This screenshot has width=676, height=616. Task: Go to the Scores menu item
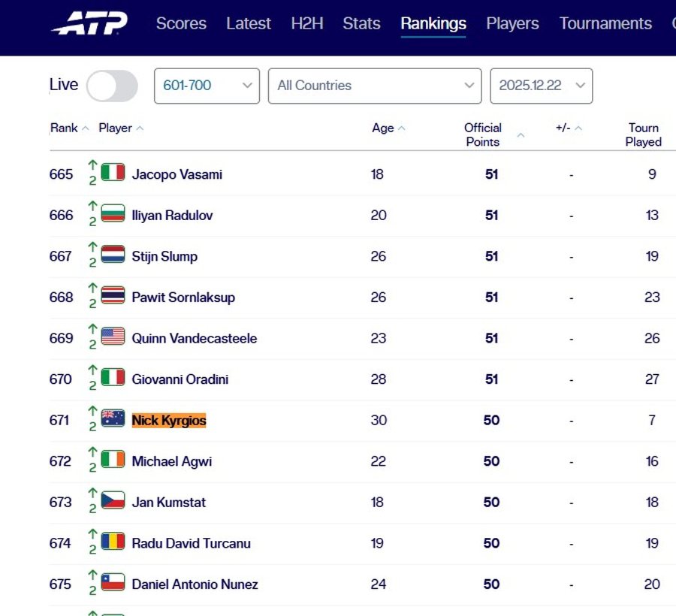tap(181, 23)
